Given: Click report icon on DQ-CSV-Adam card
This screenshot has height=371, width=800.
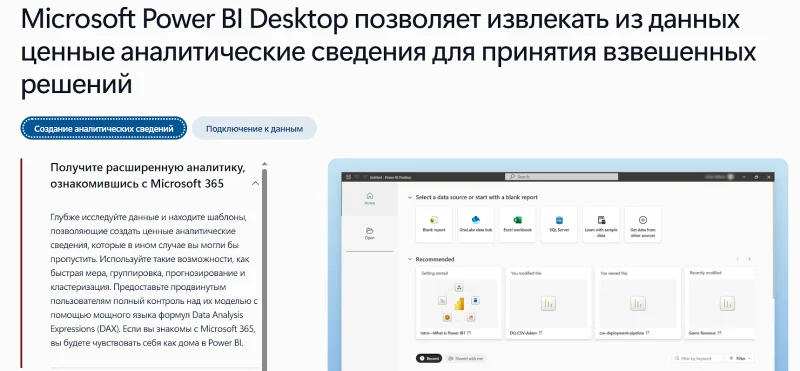Looking at the screenshot, I should tap(548, 304).
